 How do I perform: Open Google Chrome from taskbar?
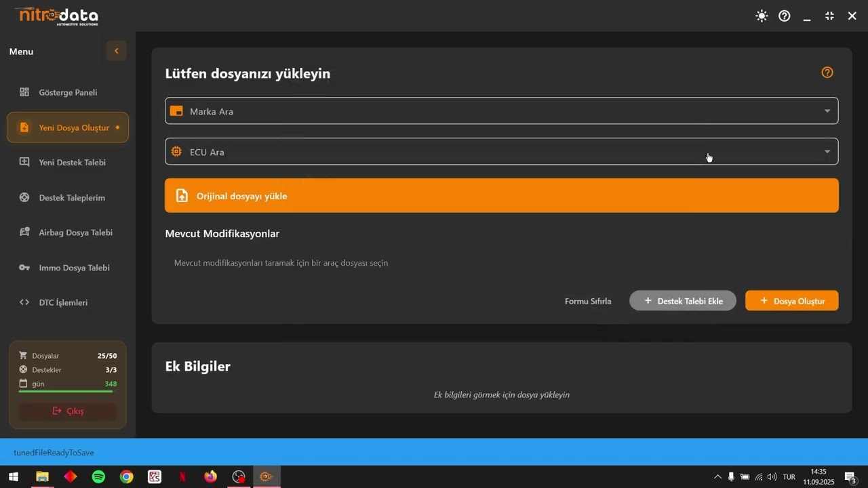click(127, 477)
